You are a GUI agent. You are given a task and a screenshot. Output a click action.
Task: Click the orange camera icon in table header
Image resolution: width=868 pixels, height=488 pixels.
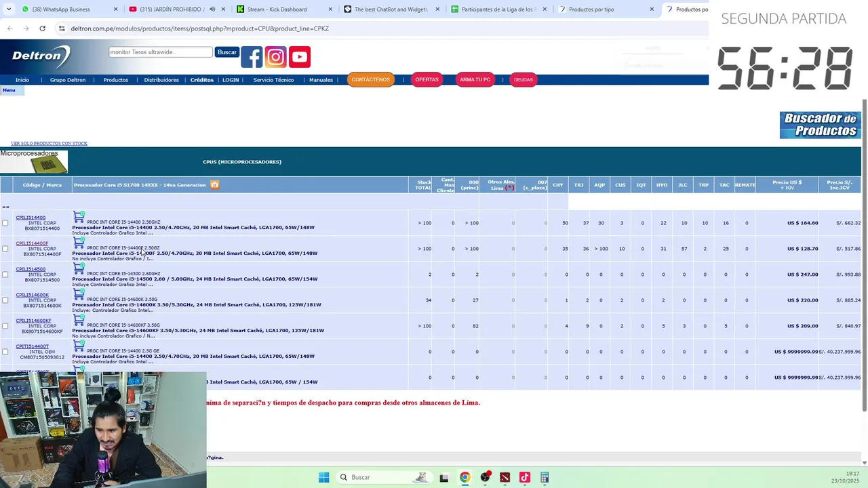[x=214, y=185]
